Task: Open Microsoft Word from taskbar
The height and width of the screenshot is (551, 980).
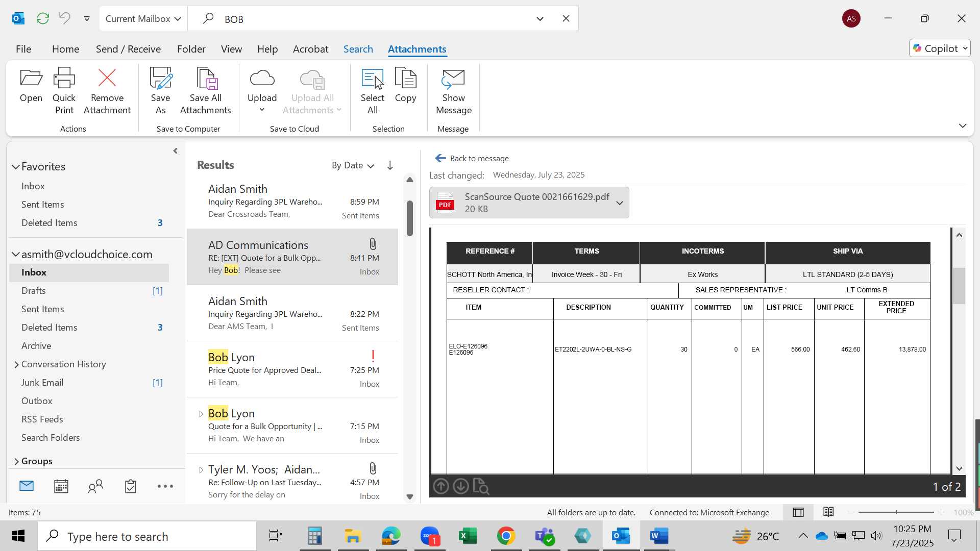Action: [659, 536]
